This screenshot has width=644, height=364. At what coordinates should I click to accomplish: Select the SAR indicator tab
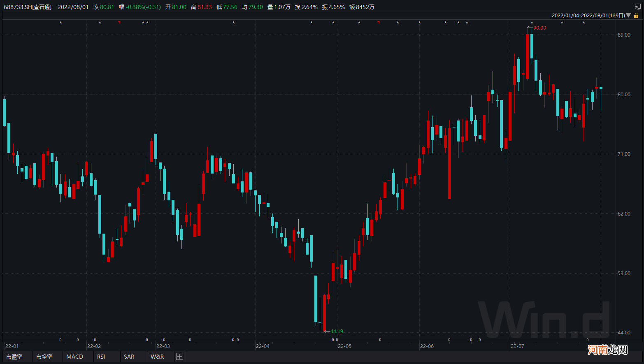point(129,357)
